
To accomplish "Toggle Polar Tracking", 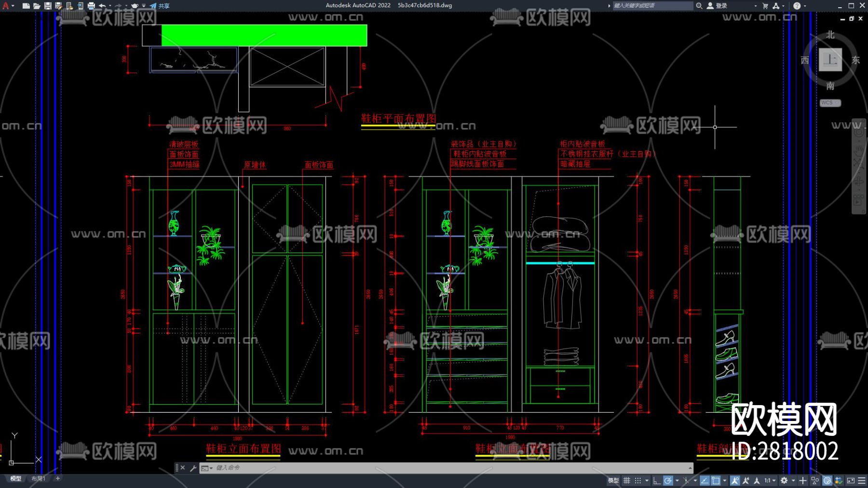I will (668, 480).
